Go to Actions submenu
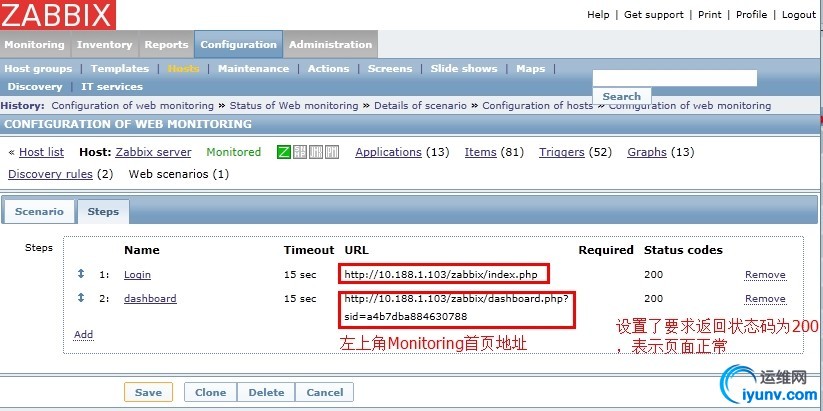This screenshot has height=411, width=823. tap(329, 69)
